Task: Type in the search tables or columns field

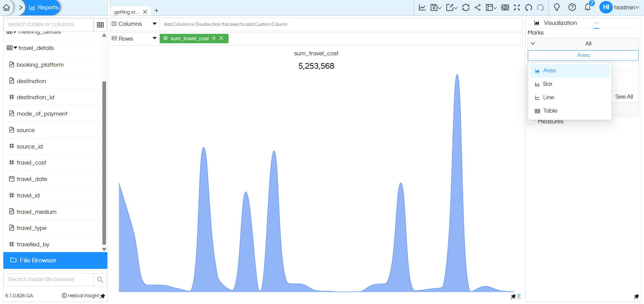Action: [x=47, y=24]
